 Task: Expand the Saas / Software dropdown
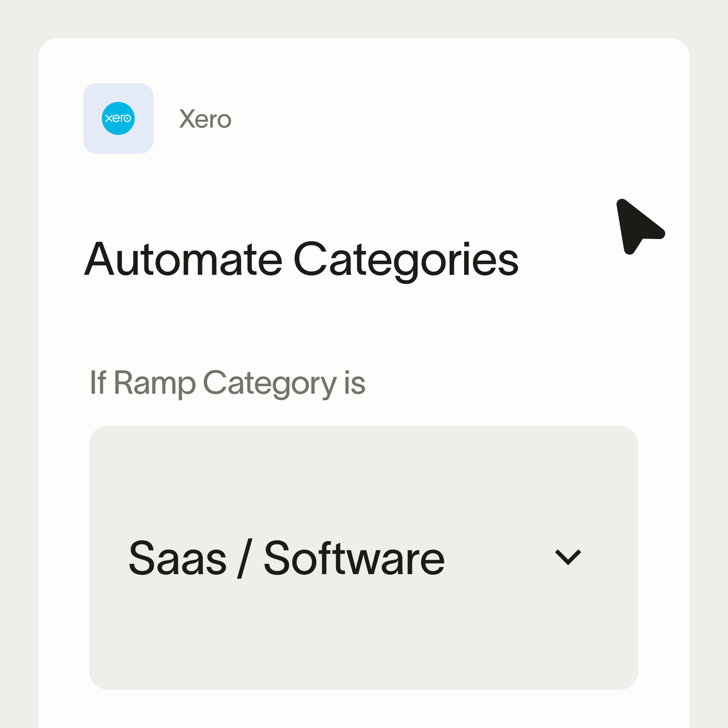pyautogui.click(x=568, y=557)
